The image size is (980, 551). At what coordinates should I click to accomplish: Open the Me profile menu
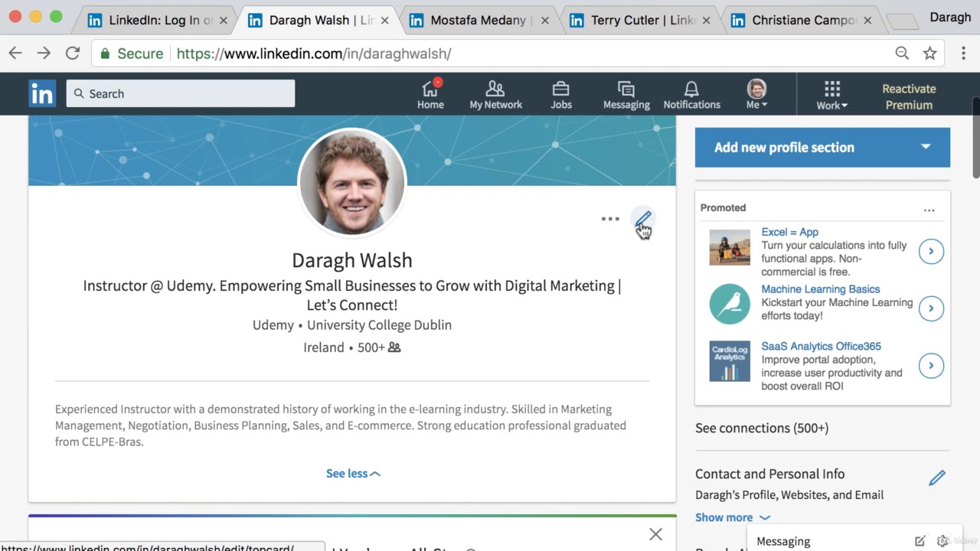click(756, 94)
